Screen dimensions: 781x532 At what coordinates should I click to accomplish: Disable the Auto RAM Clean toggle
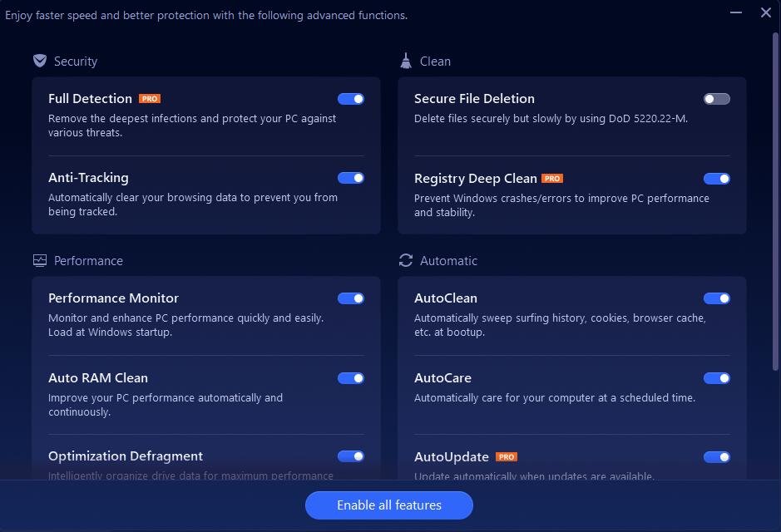(x=351, y=378)
